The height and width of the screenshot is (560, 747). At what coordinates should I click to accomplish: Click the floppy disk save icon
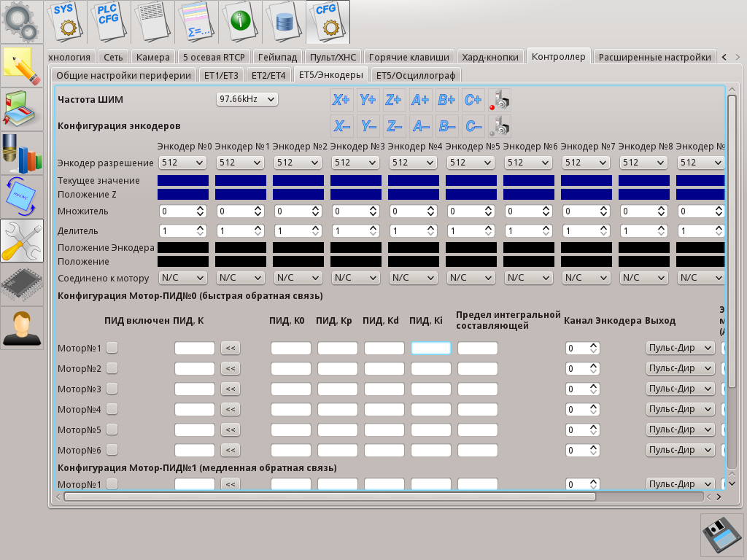tap(721, 535)
